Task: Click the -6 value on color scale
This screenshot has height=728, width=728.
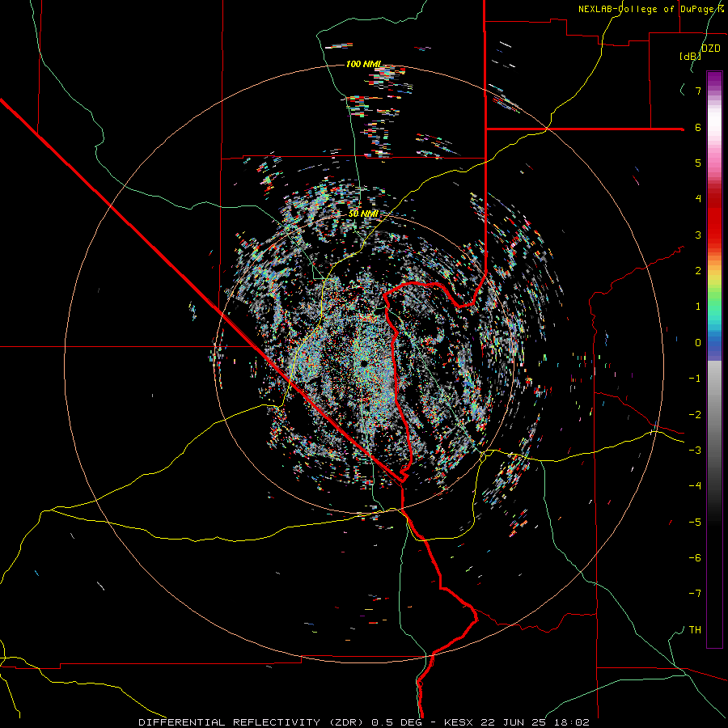Action: (695, 558)
